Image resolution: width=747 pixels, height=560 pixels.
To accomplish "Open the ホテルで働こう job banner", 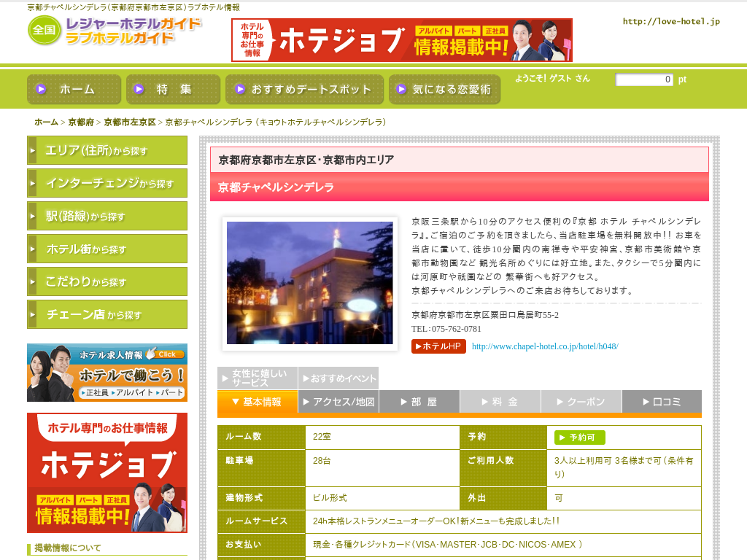I will point(107,373).
